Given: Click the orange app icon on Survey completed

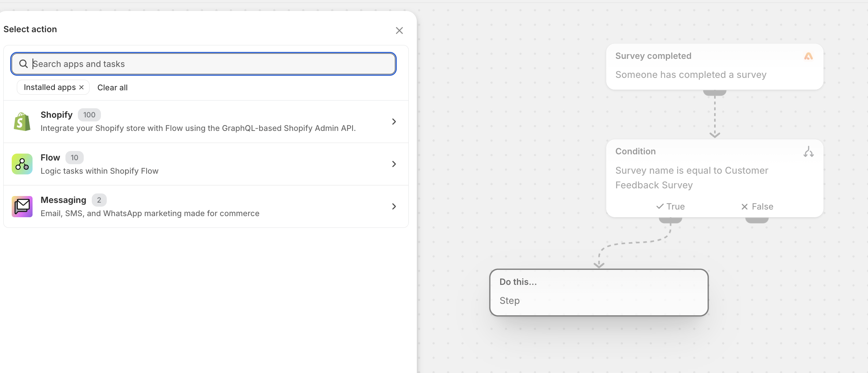Looking at the screenshot, I should click(808, 56).
